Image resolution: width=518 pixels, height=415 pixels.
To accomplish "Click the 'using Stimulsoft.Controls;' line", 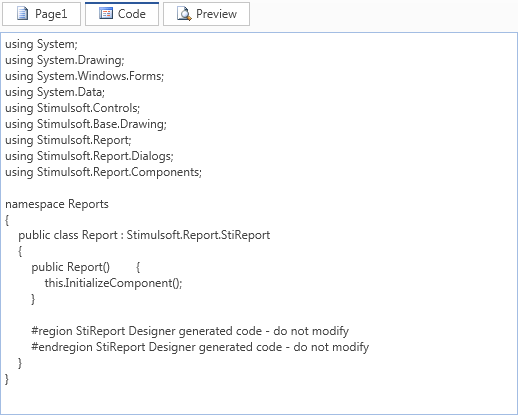I will pyautogui.click(x=73, y=108).
